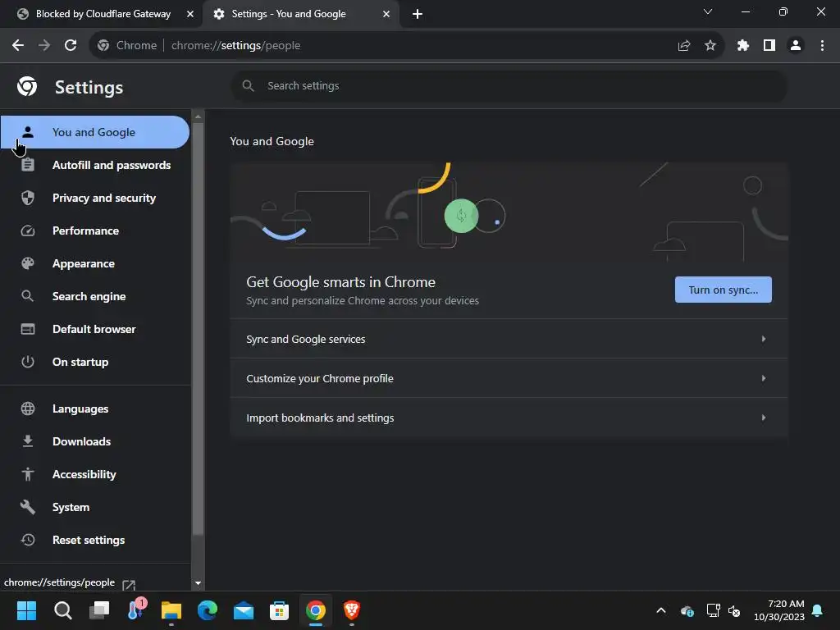Open the profile avatar menu
This screenshot has width=840, height=630.
pyautogui.click(x=796, y=46)
